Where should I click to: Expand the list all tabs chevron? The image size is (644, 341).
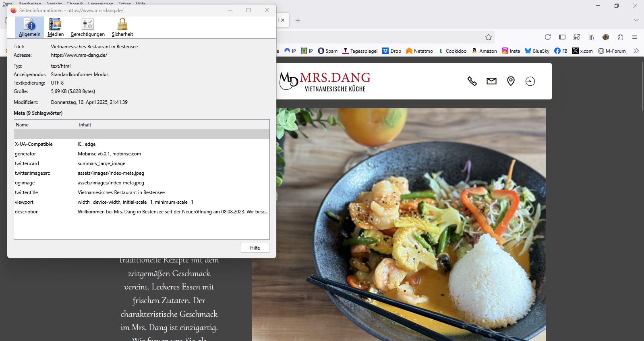(636, 20)
